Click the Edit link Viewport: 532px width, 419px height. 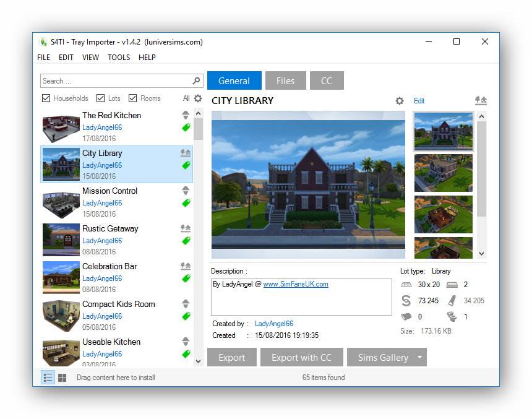(x=419, y=101)
